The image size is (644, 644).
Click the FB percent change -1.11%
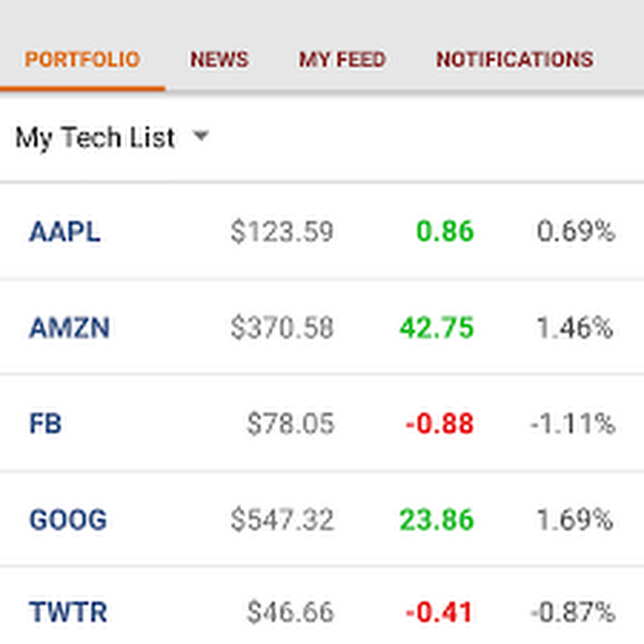[572, 424]
